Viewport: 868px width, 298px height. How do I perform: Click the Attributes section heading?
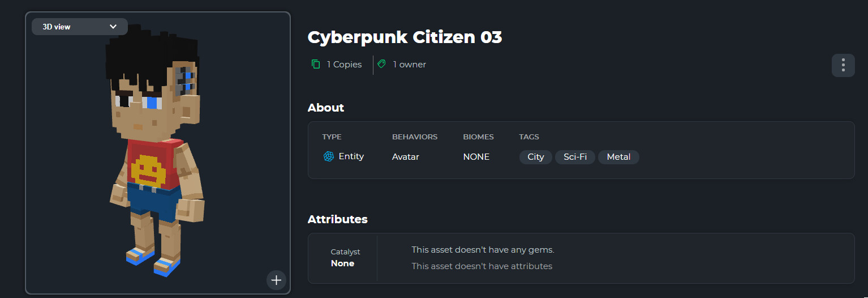tap(337, 219)
